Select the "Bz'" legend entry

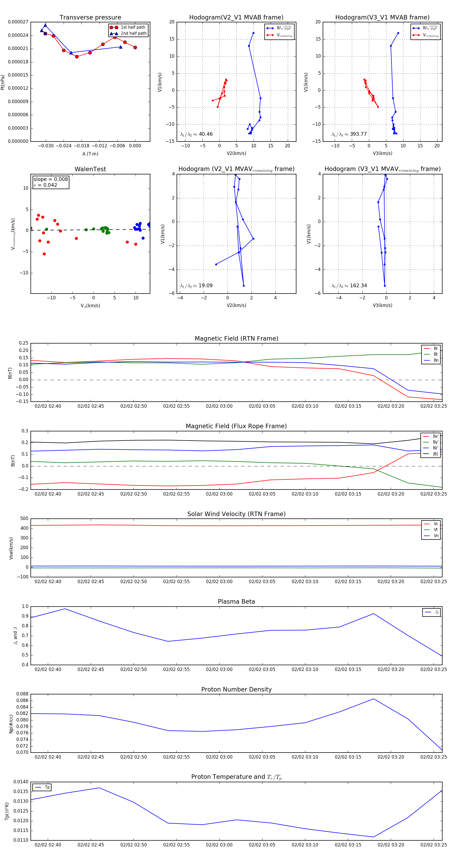point(431,448)
